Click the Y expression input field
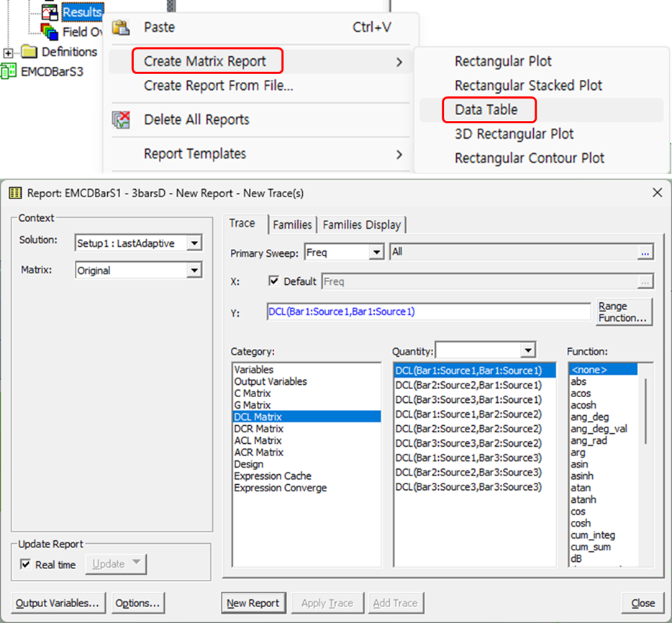The image size is (672, 623). pos(428,311)
